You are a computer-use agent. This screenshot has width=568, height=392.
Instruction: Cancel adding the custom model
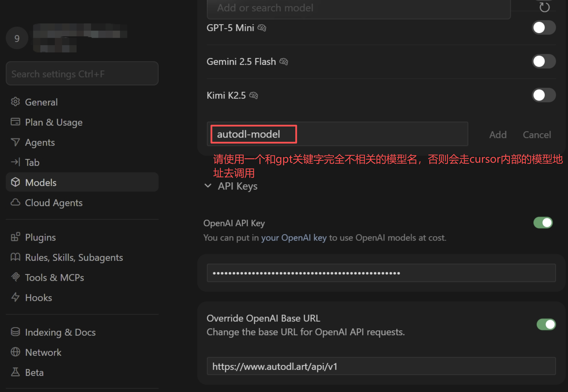[x=537, y=135]
